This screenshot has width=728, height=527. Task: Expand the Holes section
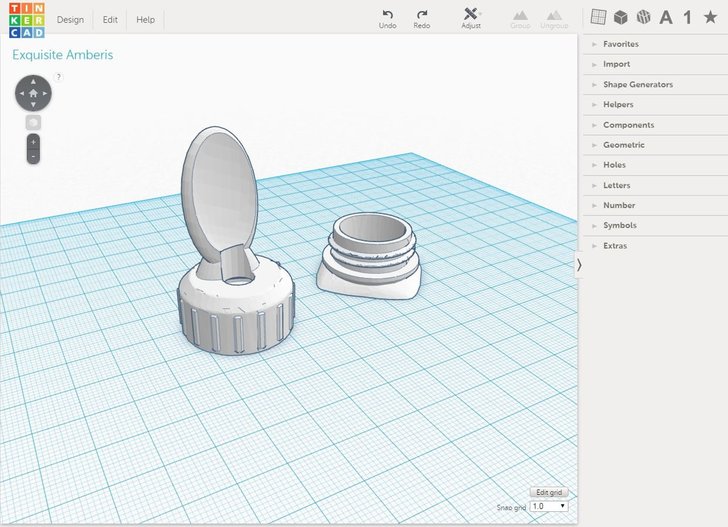pyautogui.click(x=614, y=165)
